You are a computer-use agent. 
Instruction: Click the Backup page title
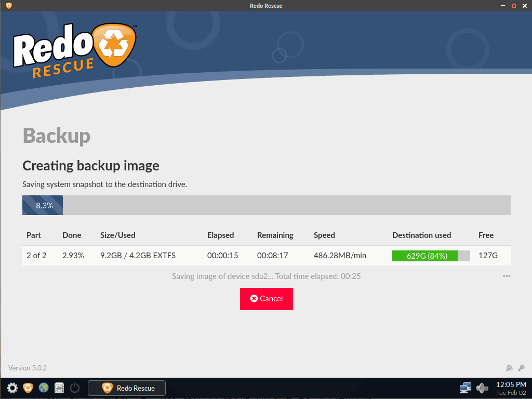[x=57, y=136]
